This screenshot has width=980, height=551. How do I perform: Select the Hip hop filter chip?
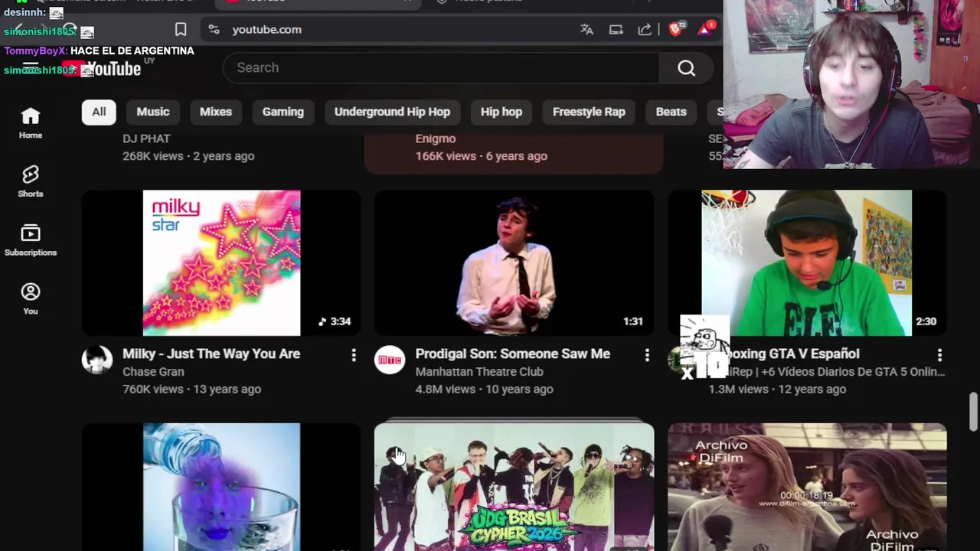501,112
